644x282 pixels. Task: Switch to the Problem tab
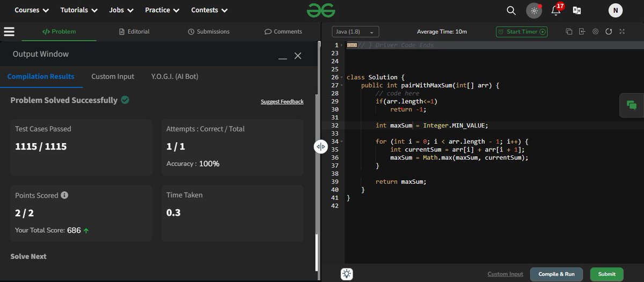point(59,32)
